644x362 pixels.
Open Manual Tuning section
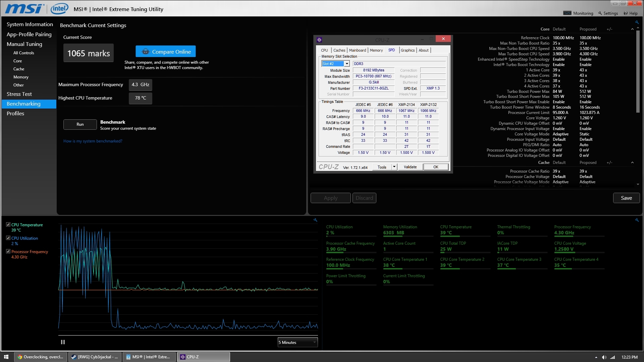pos(24,44)
